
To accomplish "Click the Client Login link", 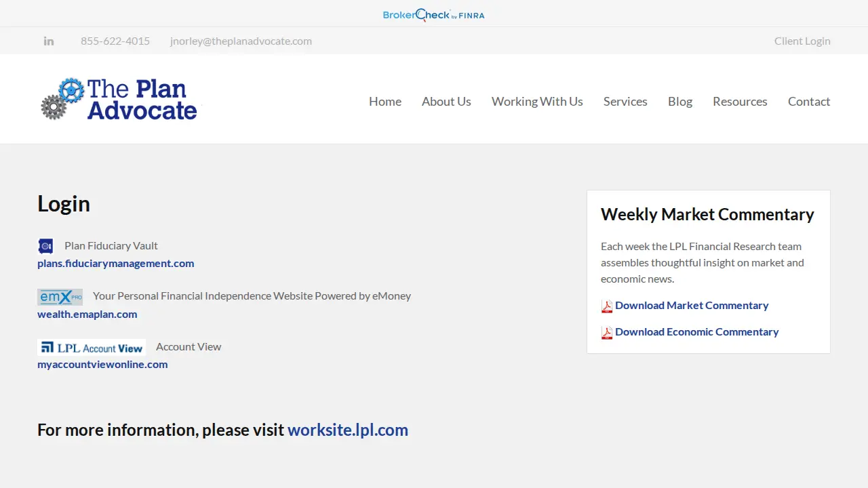I will point(802,41).
